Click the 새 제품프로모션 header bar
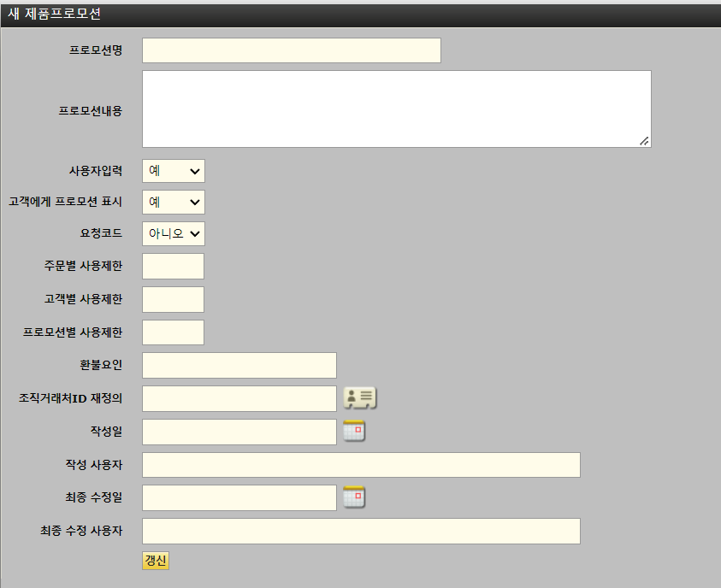721x588 pixels. pos(360,15)
